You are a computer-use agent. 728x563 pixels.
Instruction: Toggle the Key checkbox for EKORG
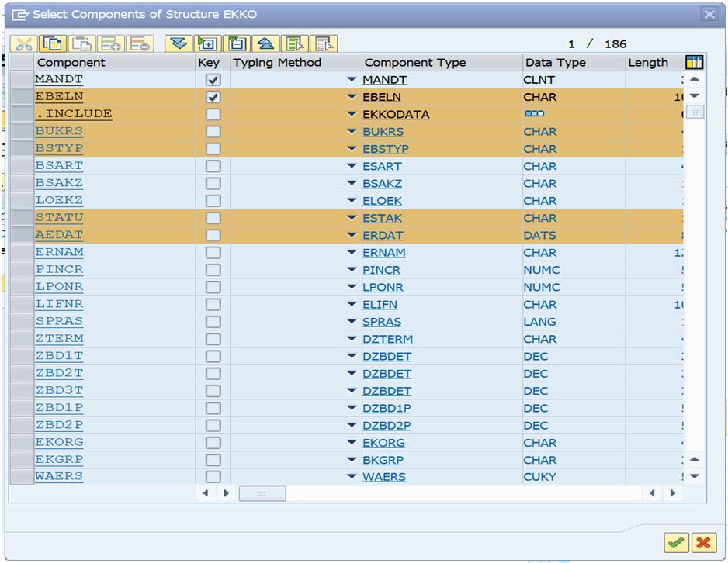(x=213, y=443)
